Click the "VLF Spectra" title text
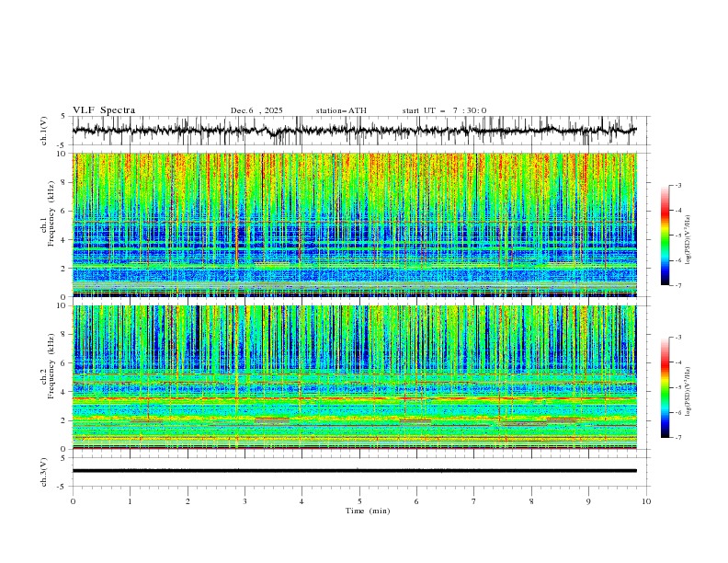 [x=104, y=110]
